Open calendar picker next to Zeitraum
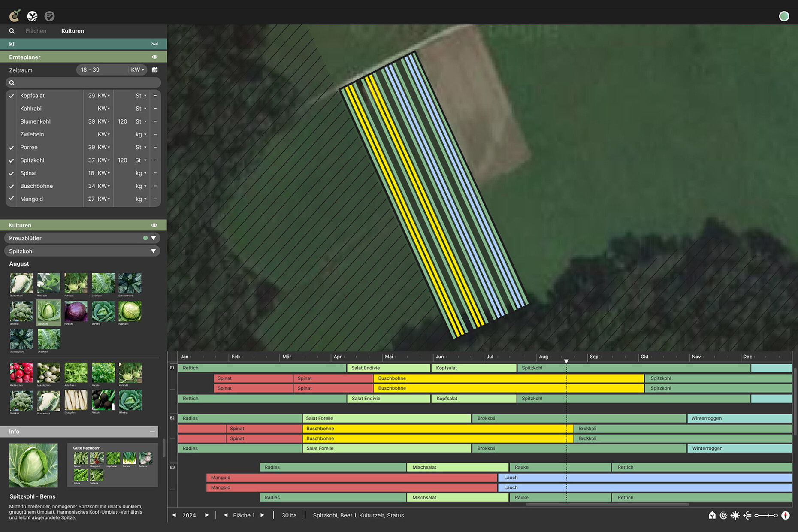 155,70
